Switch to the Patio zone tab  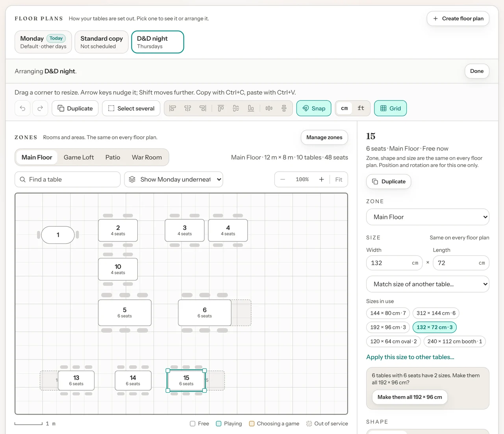[x=113, y=158]
